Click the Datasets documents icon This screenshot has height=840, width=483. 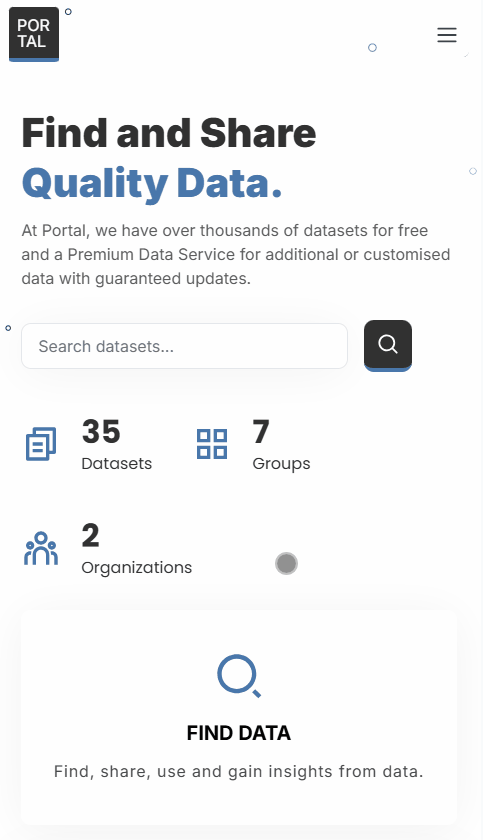41,444
